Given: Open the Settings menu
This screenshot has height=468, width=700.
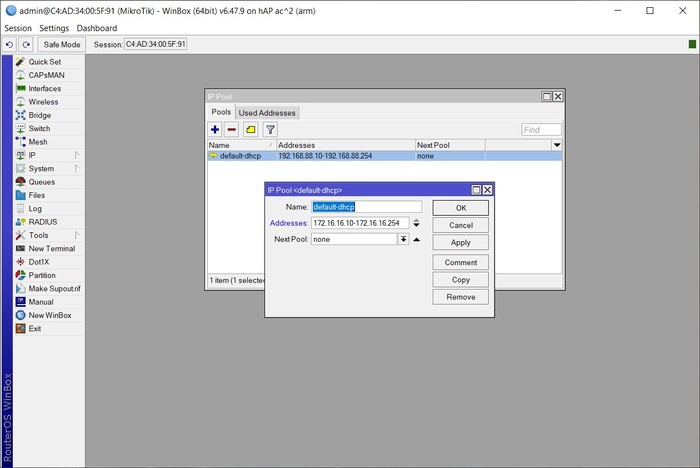Looking at the screenshot, I should point(54,28).
